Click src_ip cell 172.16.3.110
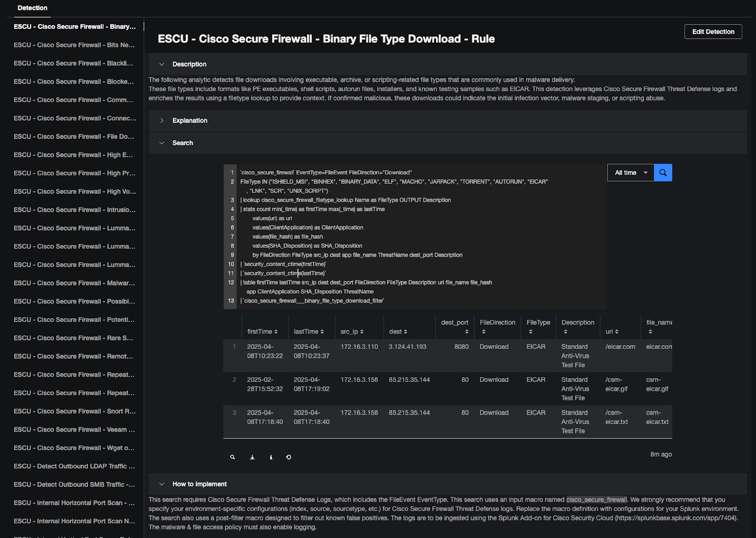Screen dimensions: 756x538 coord(359,347)
